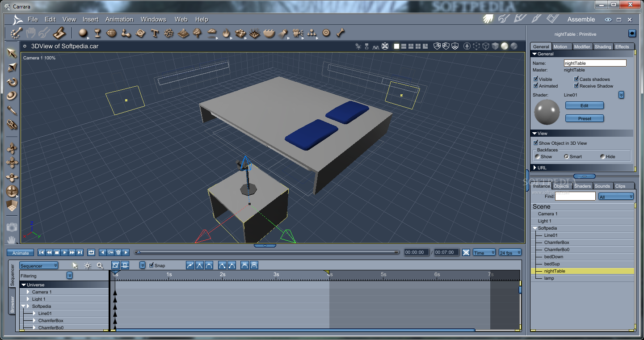Open the Animation menu
Image resolution: width=644 pixels, height=340 pixels.
point(119,19)
